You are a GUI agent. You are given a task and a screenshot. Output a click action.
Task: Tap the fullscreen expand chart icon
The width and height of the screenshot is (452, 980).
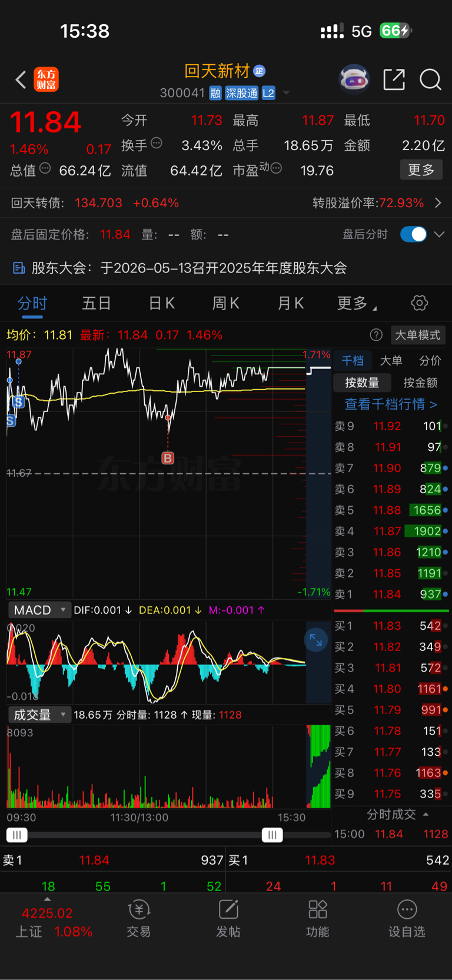[x=316, y=640]
